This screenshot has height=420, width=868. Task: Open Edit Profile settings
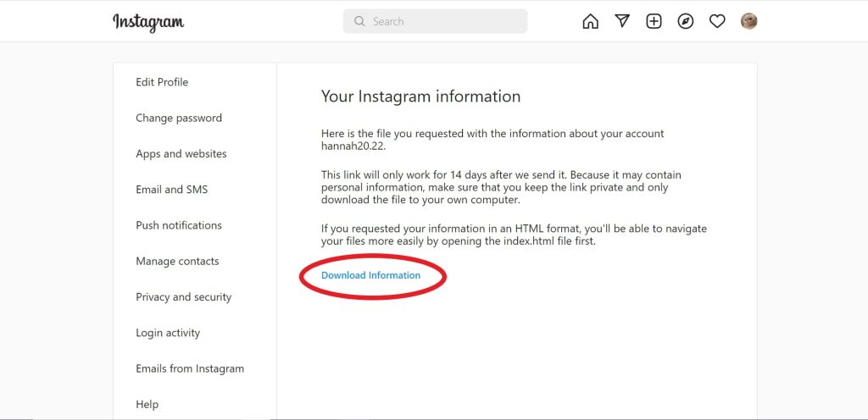point(162,82)
